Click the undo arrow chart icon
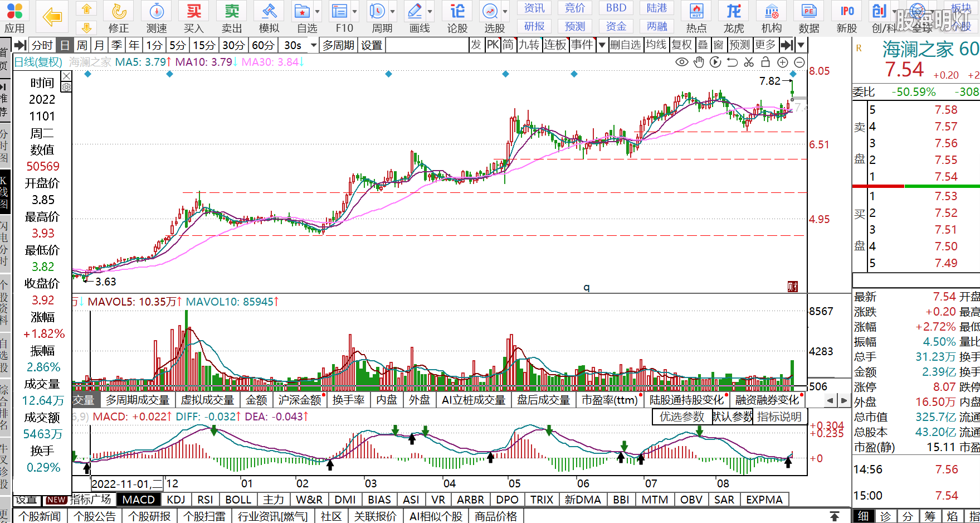Screen dimensions: 980x523 [x=732, y=62]
